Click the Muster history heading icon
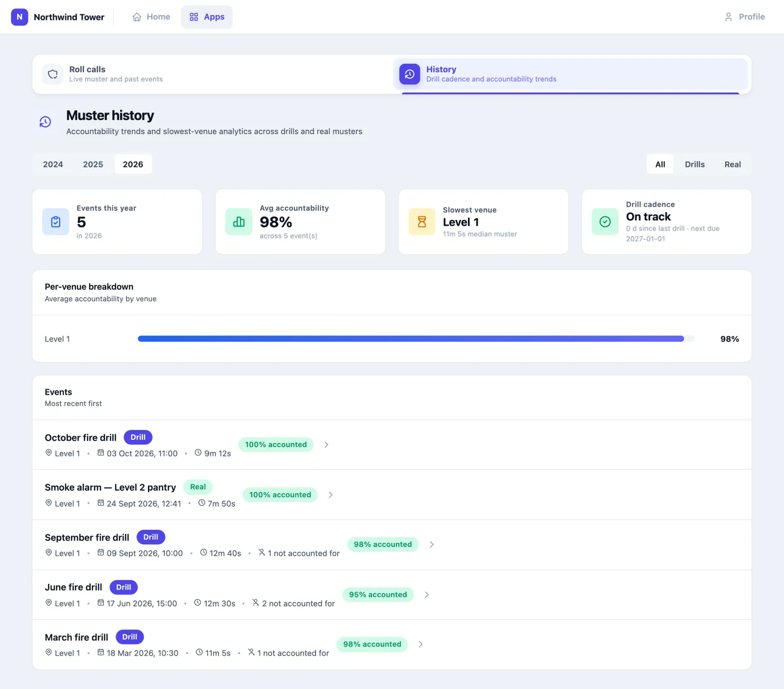 coord(46,122)
